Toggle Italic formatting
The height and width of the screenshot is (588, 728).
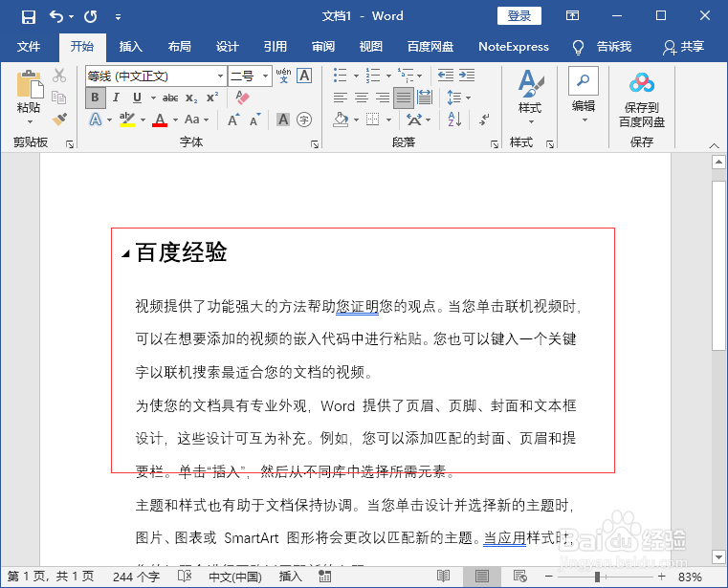pyautogui.click(x=116, y=98)
